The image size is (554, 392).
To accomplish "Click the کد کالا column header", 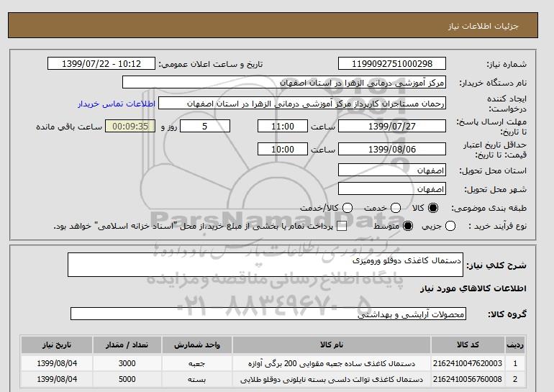I will click(468, 345).
